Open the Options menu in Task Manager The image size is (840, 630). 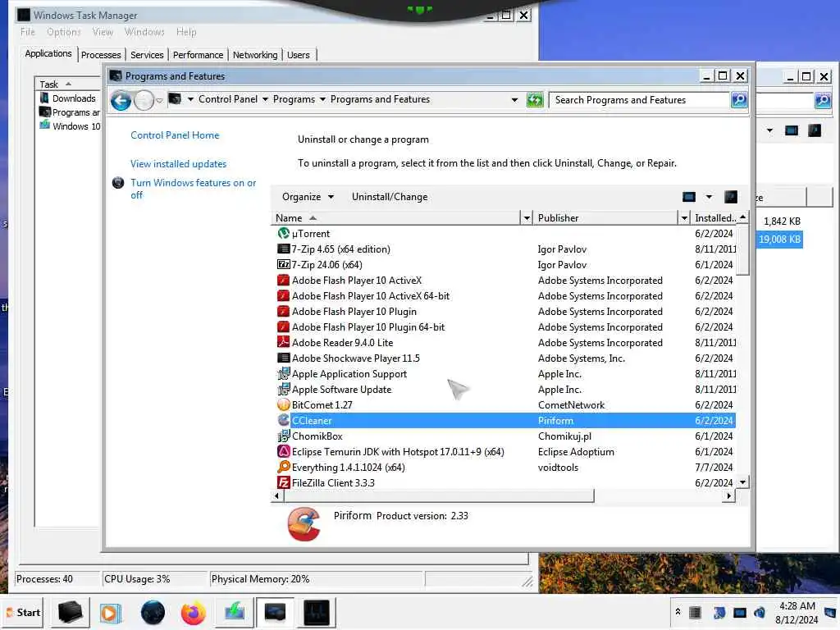tap(64, 32)
